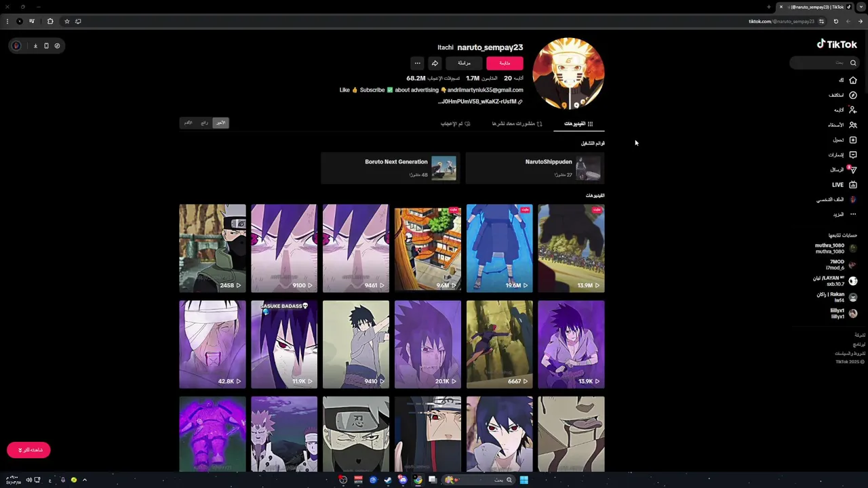Click the download icon in floating extension bar
Screen dimensions: 868x488
[35, 45]
